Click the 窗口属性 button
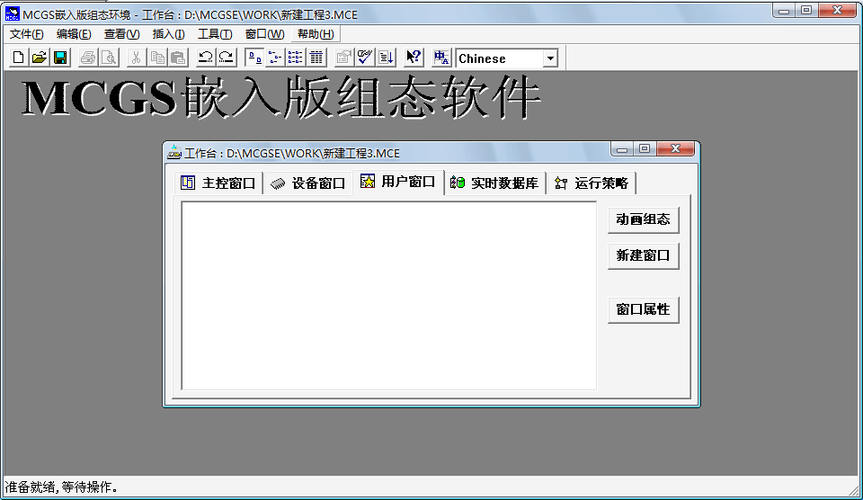The height and width of the screenshot is (500, 863). pos(643,309)
